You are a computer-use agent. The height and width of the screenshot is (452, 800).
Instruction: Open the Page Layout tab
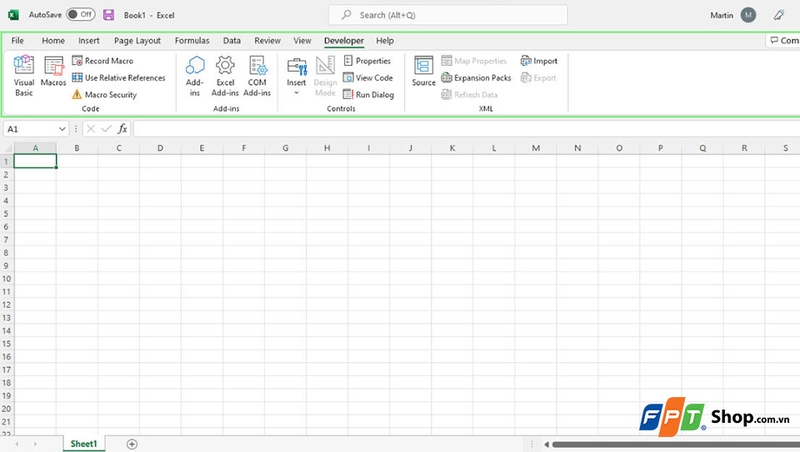tap(137, 40)
